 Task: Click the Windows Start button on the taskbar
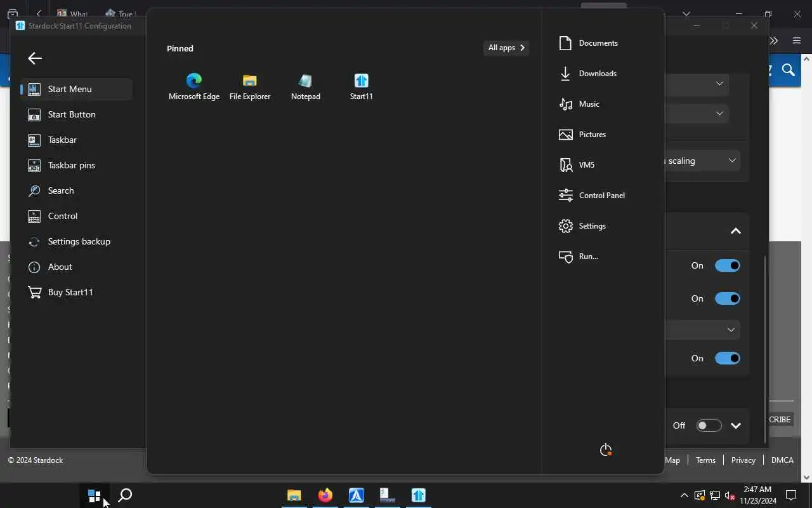[x=95, y=495]
